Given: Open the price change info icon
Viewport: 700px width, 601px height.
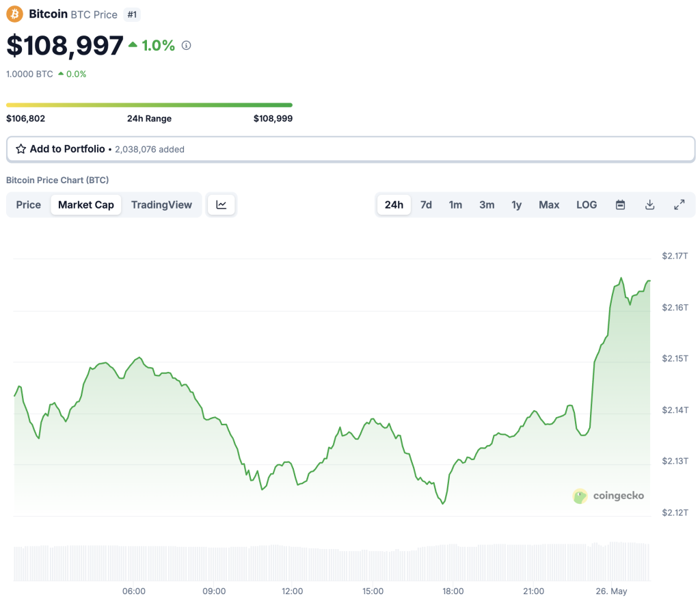Looking at the screenshot, I should (x=186, y=45).
